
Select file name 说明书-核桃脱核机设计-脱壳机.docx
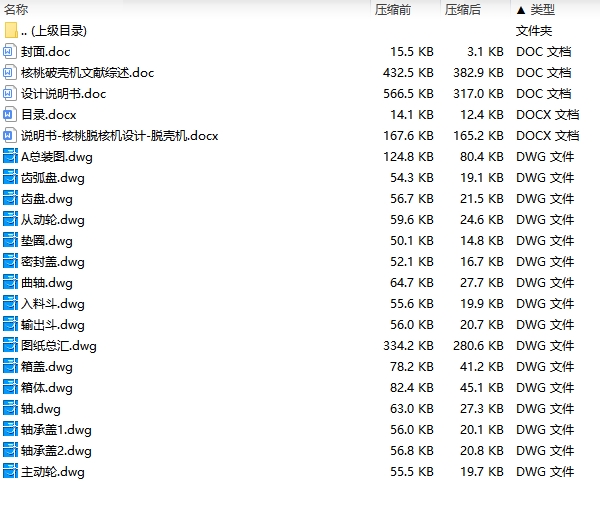click(x=119, y=136)
